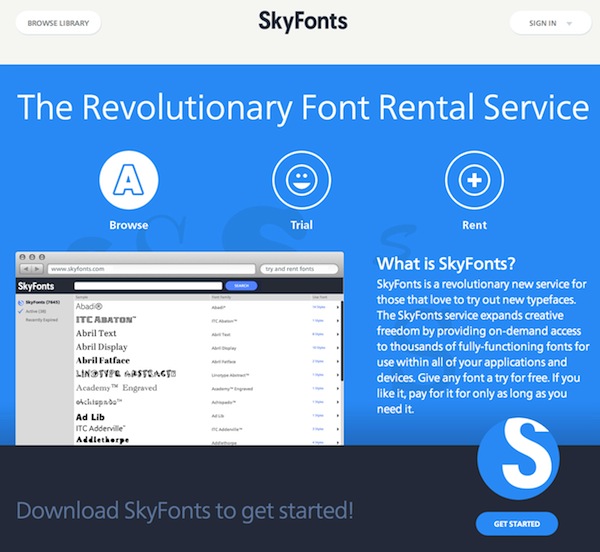Click the Academy Engraved font sample
This screenshot has height=552, width=600.
116,388
